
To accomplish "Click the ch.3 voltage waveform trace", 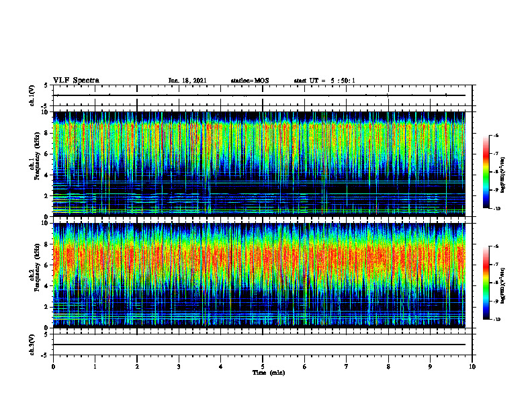I will click(x=259, y=345).
